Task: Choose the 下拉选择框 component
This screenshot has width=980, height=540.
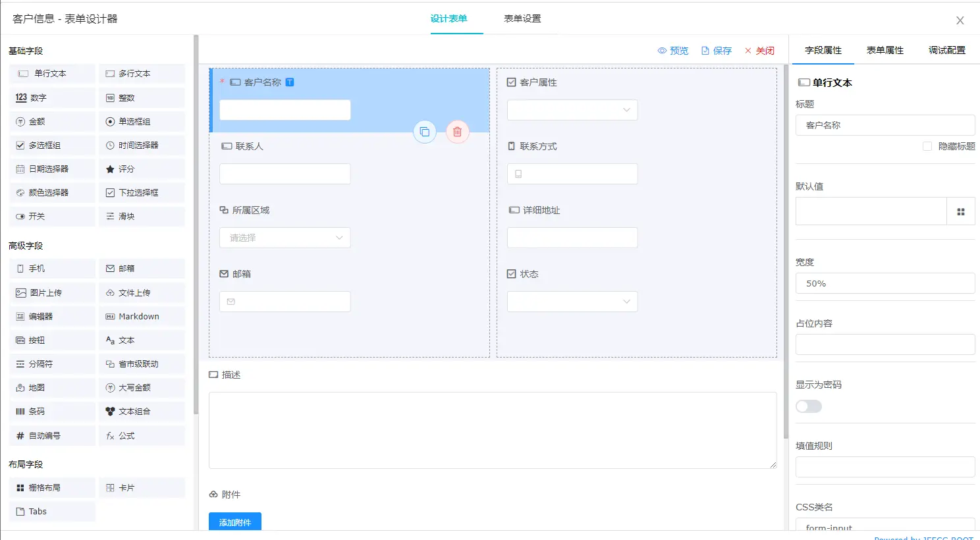Action: point(142,192)
